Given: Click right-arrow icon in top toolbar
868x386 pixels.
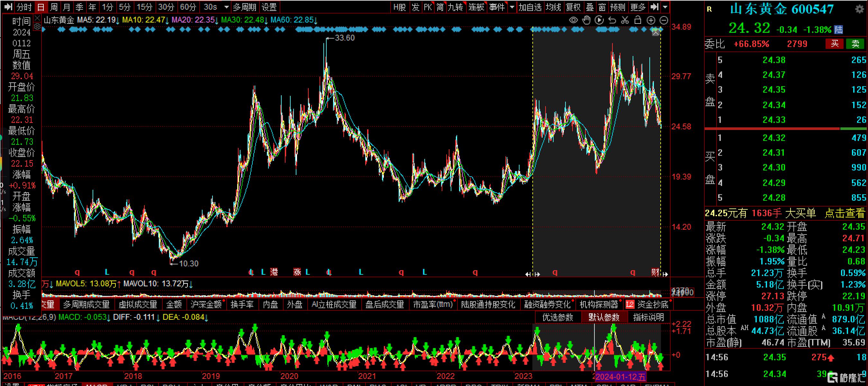Looking at the screenshot, I should [x=654, y=7].
